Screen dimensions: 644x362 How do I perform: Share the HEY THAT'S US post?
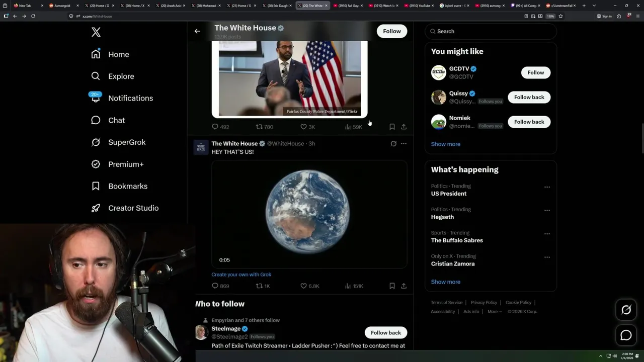pos(404,286)
